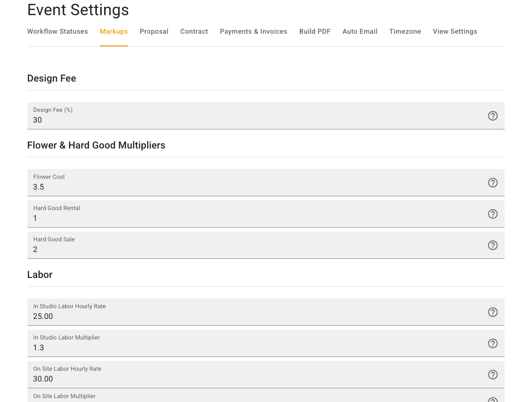532x402 pixels.
Task: Go to the Contract tab
Action: 194,32
